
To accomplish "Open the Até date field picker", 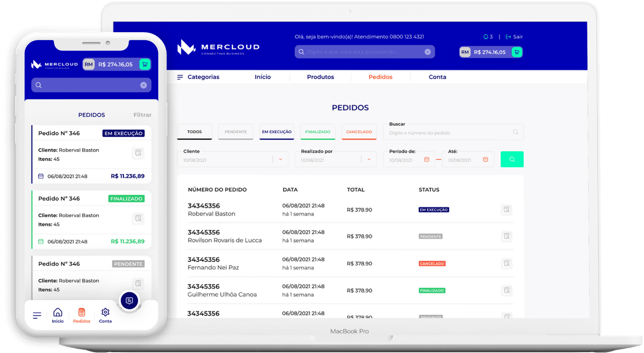I will [x=485, y=159].
